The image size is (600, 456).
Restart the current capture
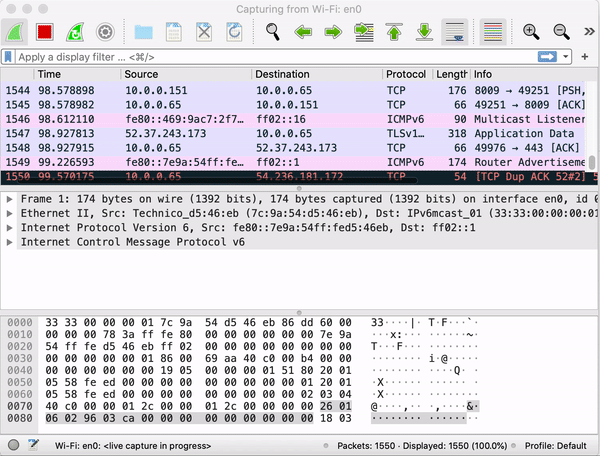[x=74, y=32]
